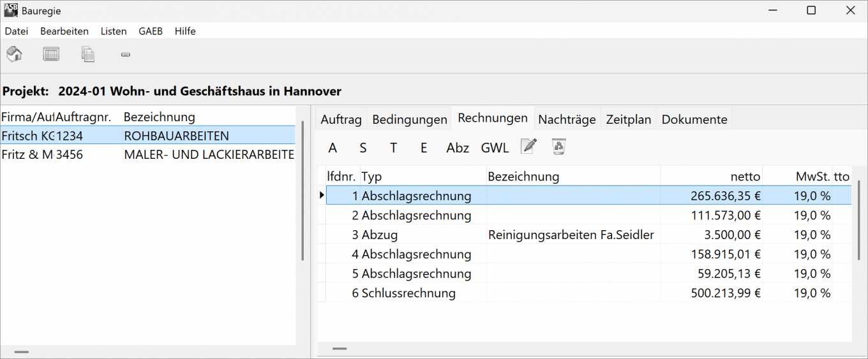The height and width of the screenshot is (359, 868).
Task: Click the stacked documents toolbar icon
Action: click(88, 54)
